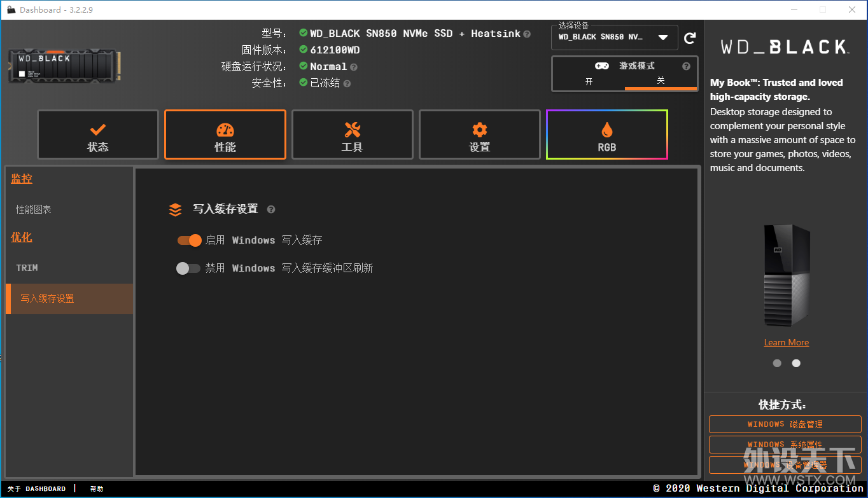Select first ad carousel dot
This screenshot has height=498, width=868.
tap(777, 363)
